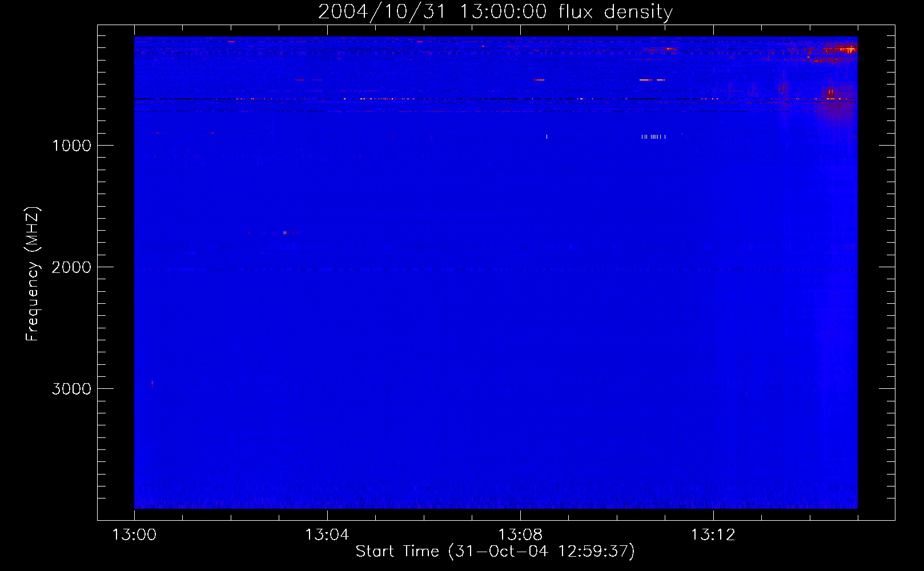
Task: Select the 1000 frequency tick label
Action: [x=71, y=146]
